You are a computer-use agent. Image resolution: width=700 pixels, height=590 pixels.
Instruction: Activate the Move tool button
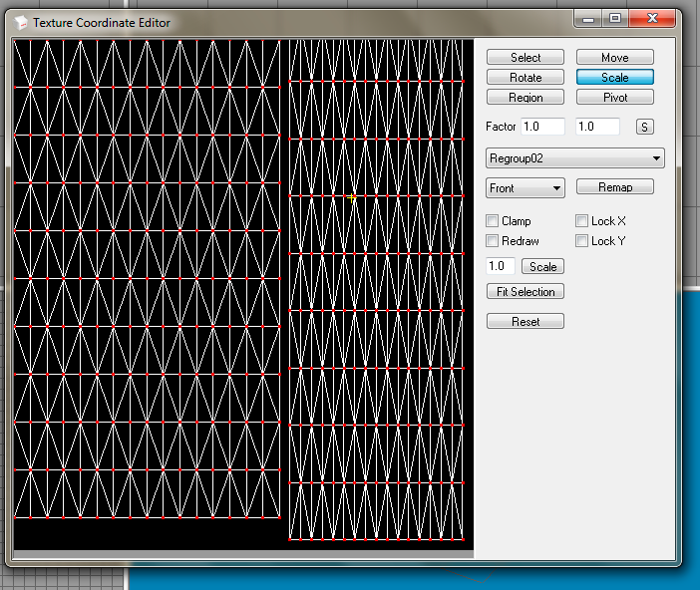614,57
